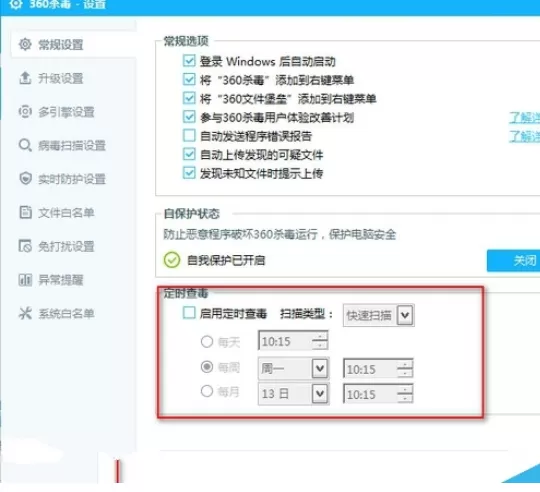
Task: Click the magnifier icon beside 病毒扫描设置
Action: pyautogui.click(x=25, y=145)
